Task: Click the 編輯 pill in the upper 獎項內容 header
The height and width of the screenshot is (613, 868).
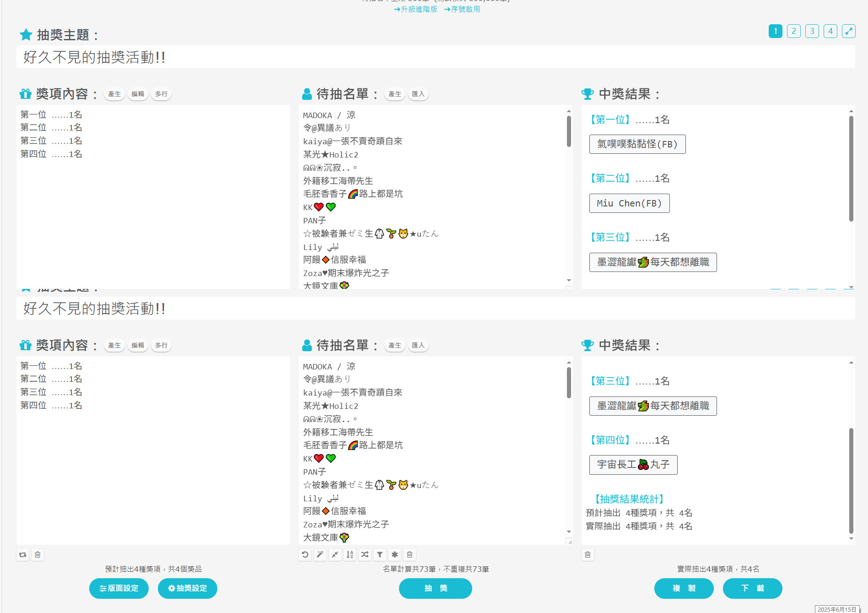Action: pyautogui.click(x=138, y=94)
